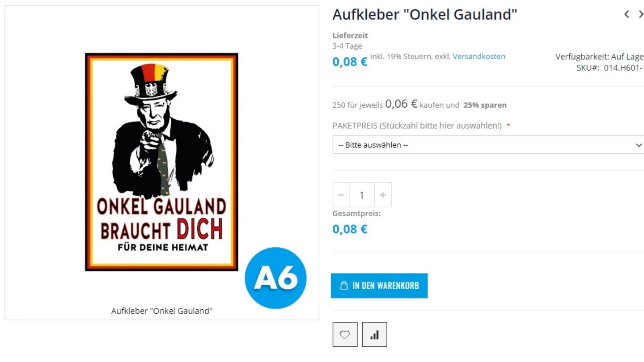The width and height of the screenshot is (644, 362).
Task: Open the PAKETPREIS selection dropdown
Action: click(488, 145)
